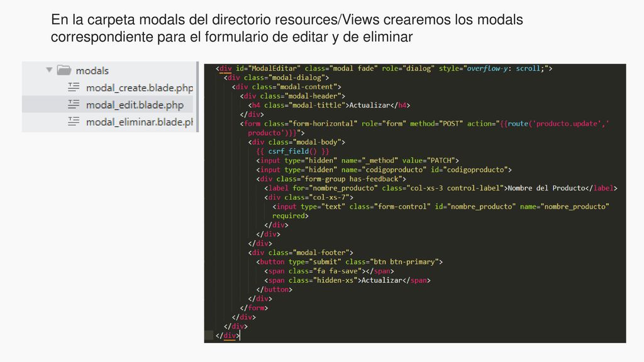Click the class="form-control" attribute
The image size is (644, 362).
390,206
